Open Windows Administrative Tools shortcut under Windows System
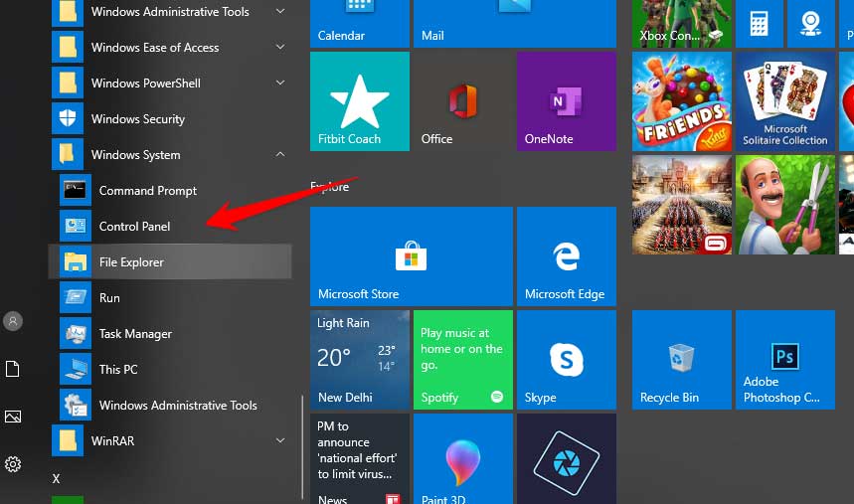The image size is (854, 504). [170, 406]
